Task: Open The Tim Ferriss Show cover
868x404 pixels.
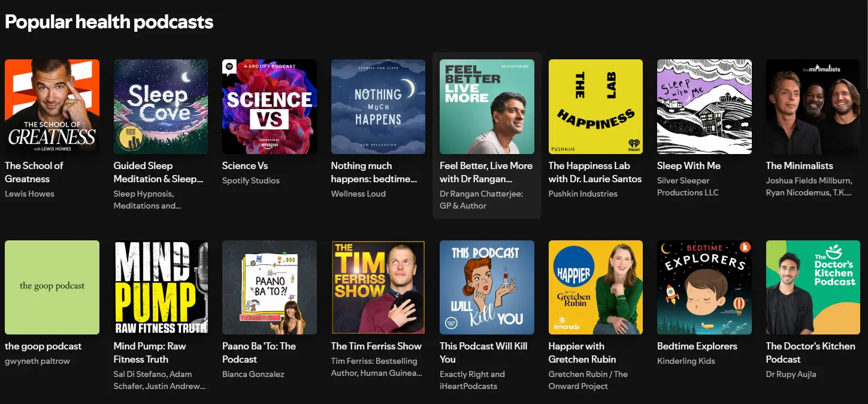Action: 378,287
